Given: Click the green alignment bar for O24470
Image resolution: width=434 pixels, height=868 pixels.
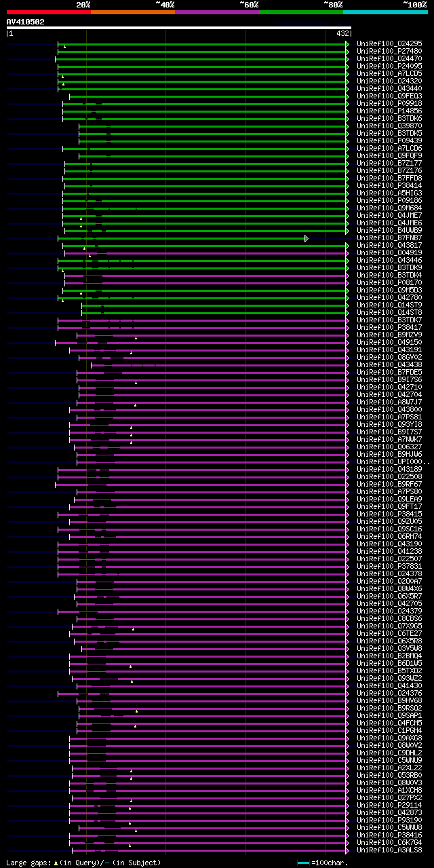Looking at the screenshot, I should pos(201,59).
